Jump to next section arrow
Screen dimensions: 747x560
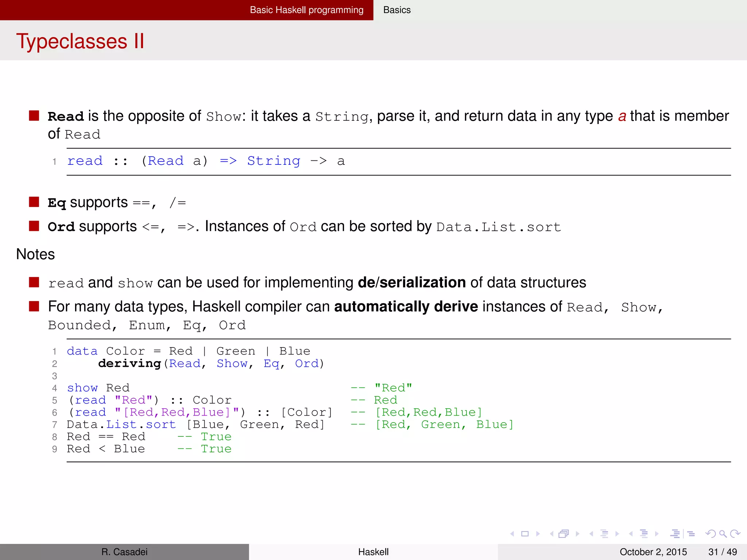tap(657, 534)
